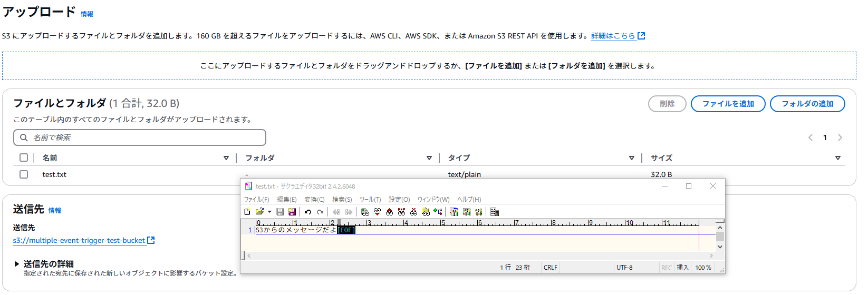Viewport: 868px width, 295px height.
Task: Open the Replace dialog icon
Action: click(x=401, y=212)
